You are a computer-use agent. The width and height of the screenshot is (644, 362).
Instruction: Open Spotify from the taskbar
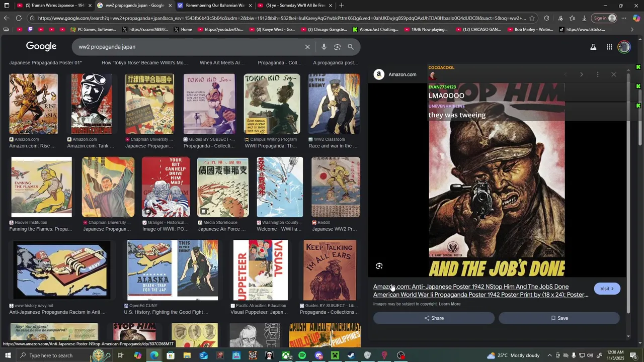[x=302, y=355]
